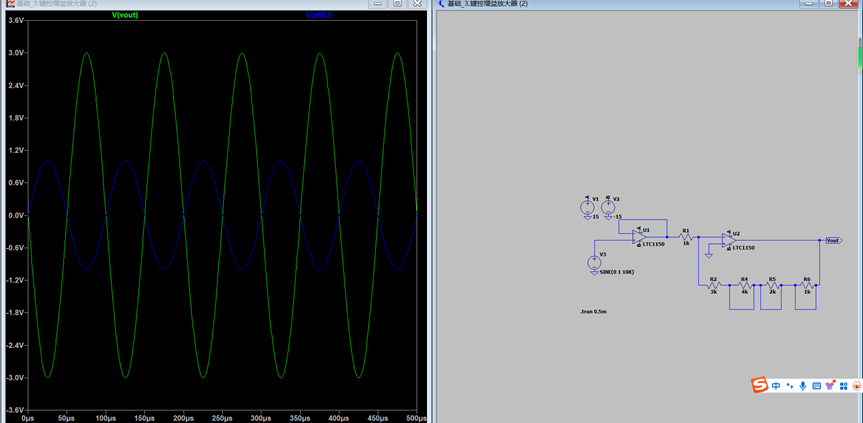Click the 3.6V label on vertical axis
This screenshot has width=863, height=423.
[15, 20]
